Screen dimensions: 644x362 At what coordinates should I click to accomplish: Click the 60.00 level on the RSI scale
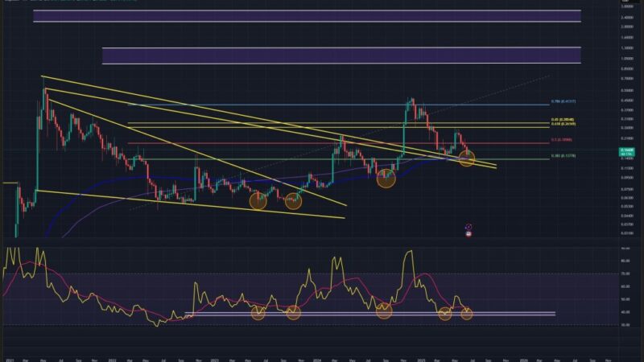coord(625,286)
